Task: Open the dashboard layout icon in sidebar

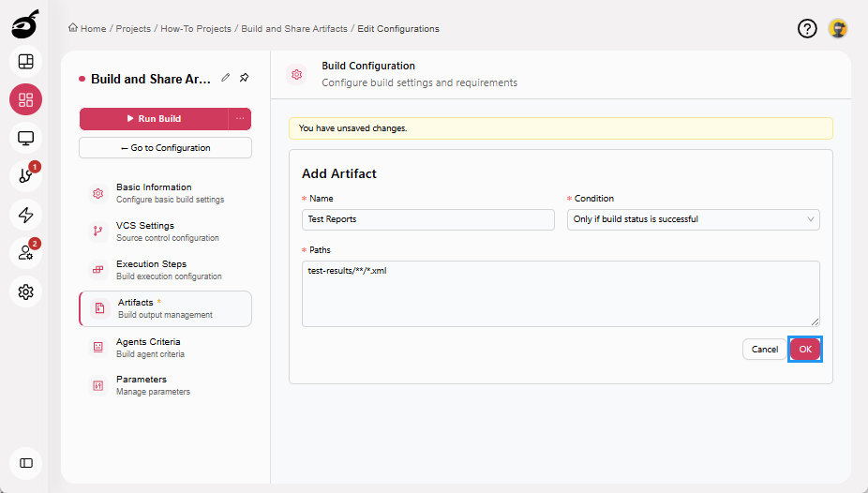Action: coord(25,62)
